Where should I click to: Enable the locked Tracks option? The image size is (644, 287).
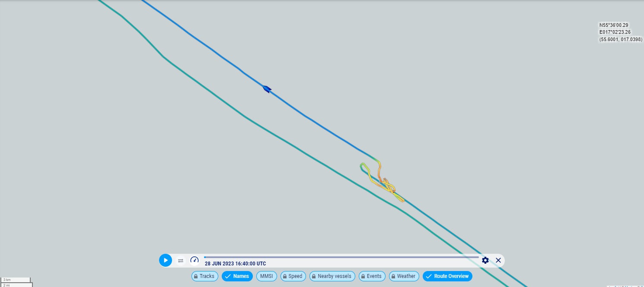(205, 276)
